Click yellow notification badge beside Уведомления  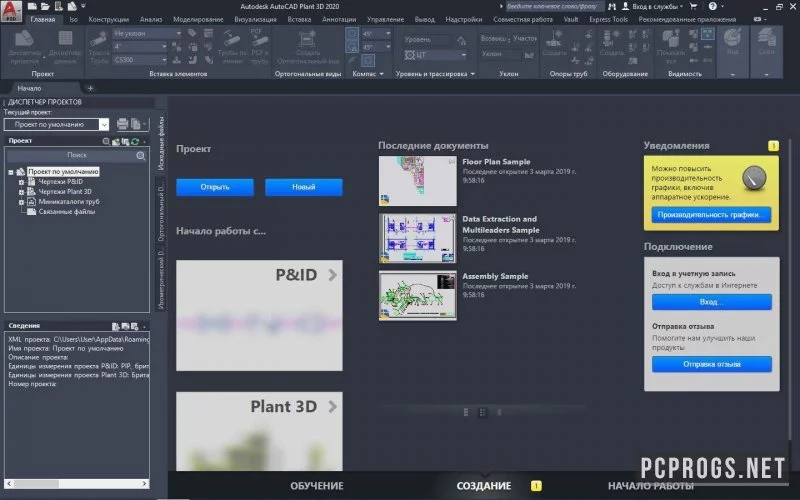(x=773, y=146)
